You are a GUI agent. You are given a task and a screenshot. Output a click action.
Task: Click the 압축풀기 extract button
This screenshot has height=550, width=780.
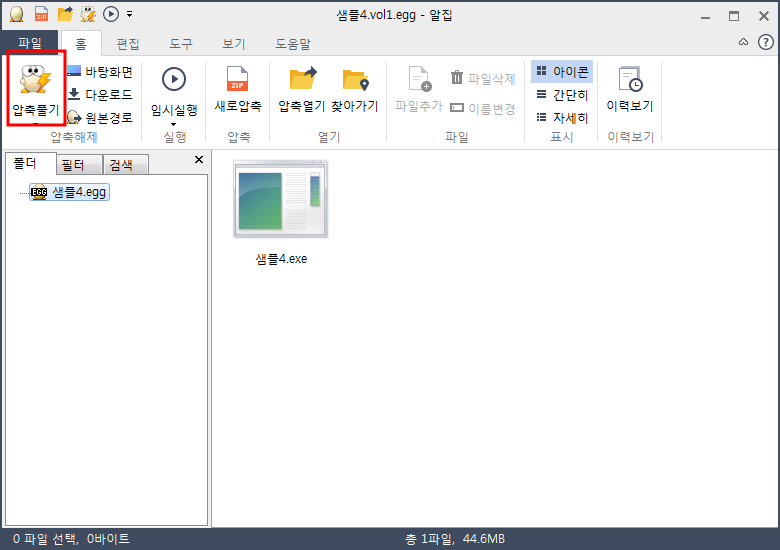[x=35, y=90]
